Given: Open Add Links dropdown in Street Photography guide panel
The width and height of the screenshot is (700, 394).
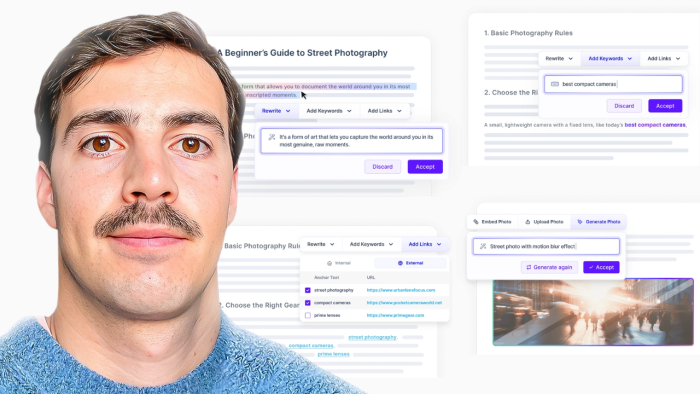Looking at the screenshot, I should tap(384, 111).
